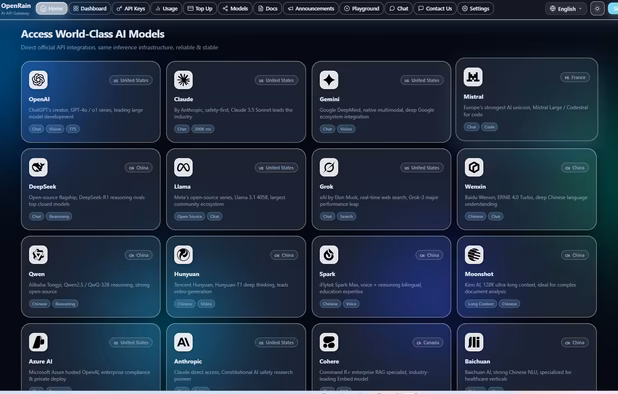This screenshot has width=618, height=394.
Task: Click the Vision tag on Gemini card
Action: pyautogui.click(x=346, y=129)
